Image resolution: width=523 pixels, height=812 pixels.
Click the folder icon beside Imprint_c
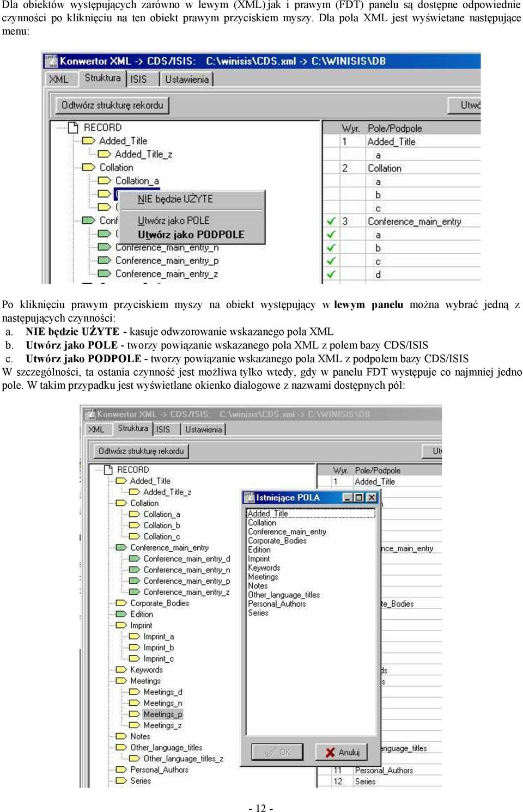click(134, 659)
